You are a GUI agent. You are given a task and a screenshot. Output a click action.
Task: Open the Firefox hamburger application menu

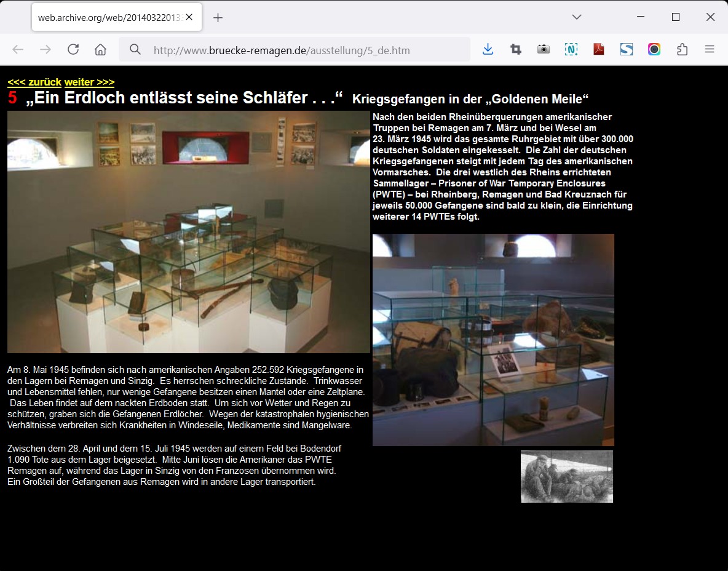(710, 50)
